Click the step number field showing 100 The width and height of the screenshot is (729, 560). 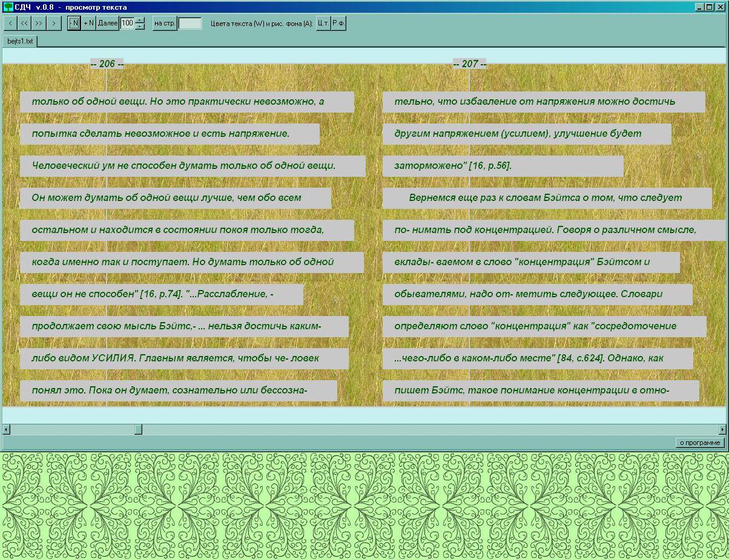click(x=127, y=23)
